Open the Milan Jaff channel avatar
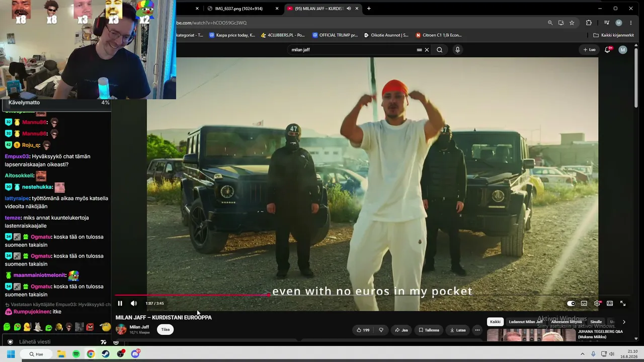This screenshot has height=362, width=644. coord(121,329)
